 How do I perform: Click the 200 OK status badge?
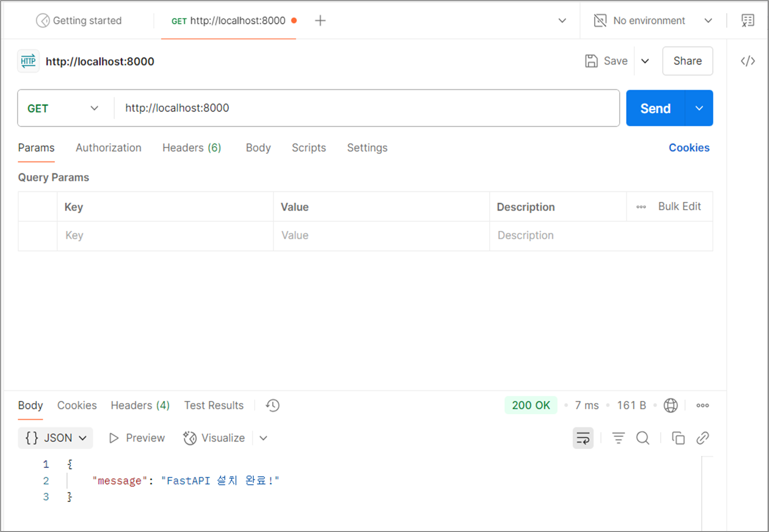click(x=531, y=405)
